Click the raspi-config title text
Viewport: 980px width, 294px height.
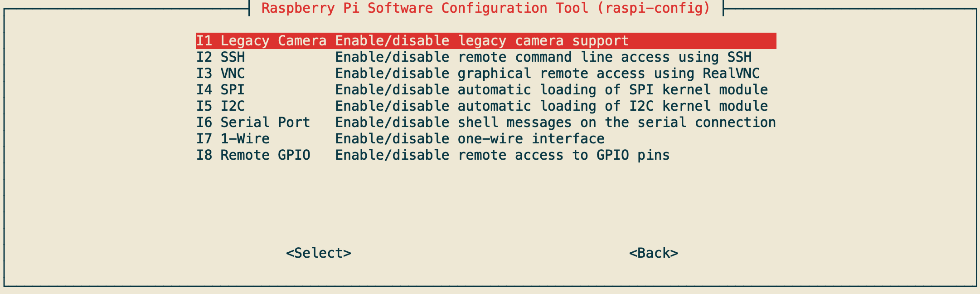pos(486,8)
